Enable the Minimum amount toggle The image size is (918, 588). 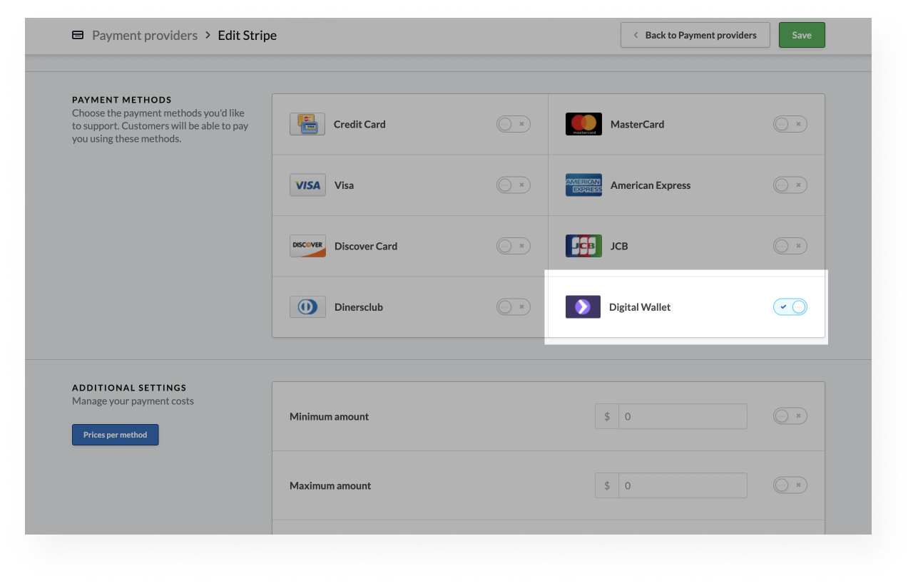pos(790,416)
